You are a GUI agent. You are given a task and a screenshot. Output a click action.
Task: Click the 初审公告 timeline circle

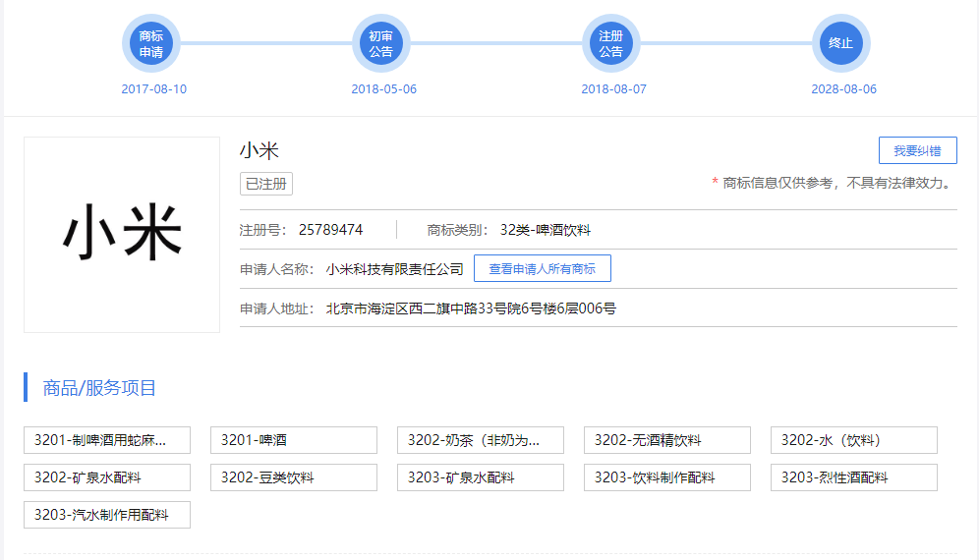click(380, 43)
